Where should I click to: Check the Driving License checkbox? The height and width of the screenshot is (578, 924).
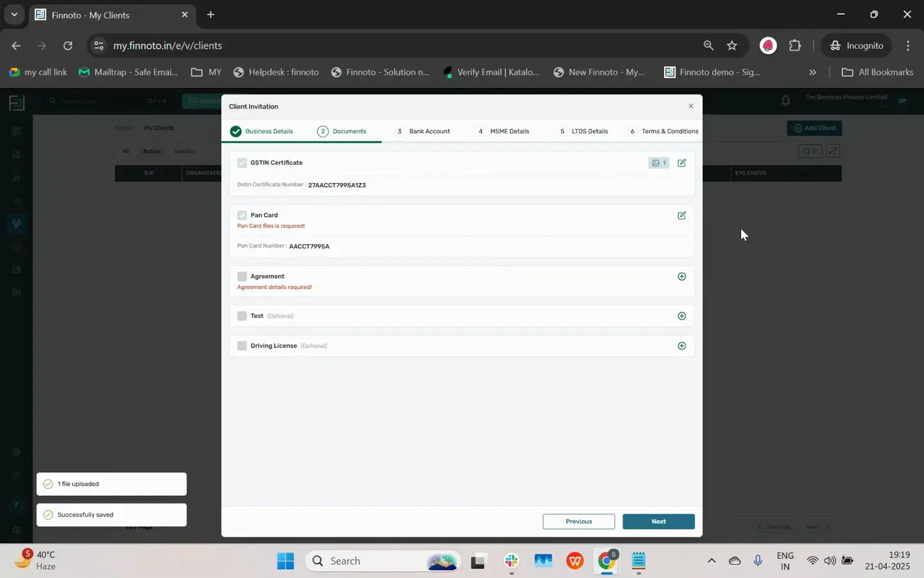click(242, 346)
